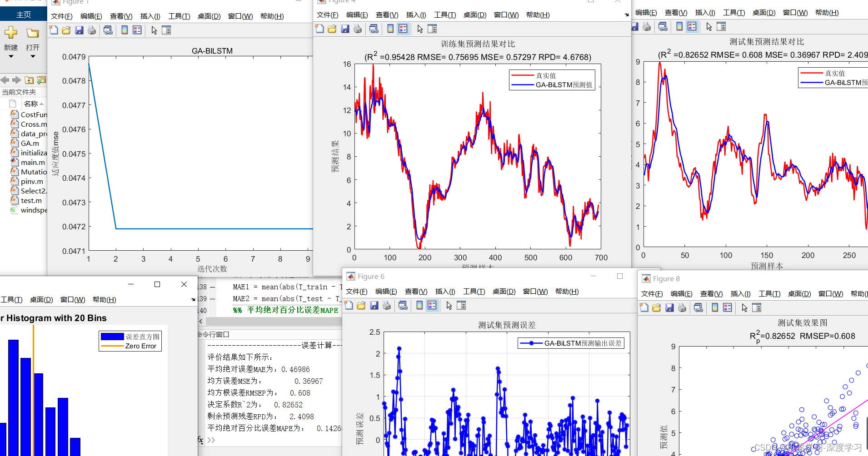Click orange Zero Error legend line
The image size is (868, 456).
click(112, 346)
